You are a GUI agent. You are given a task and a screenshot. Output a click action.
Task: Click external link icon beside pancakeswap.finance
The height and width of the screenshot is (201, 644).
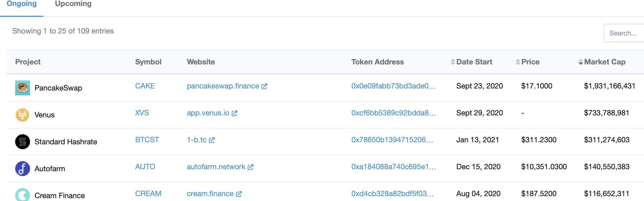[264, 86]
